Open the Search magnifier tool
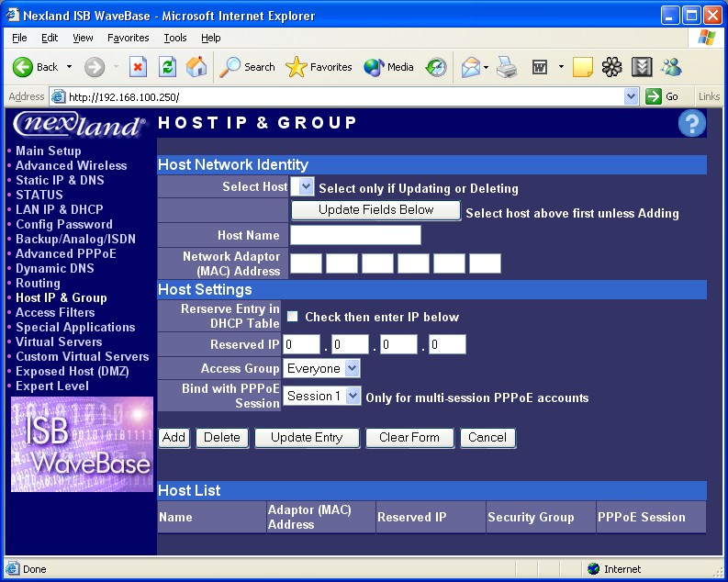The height and width of the screenshot is (582, 728). click(x=230, y=67)
